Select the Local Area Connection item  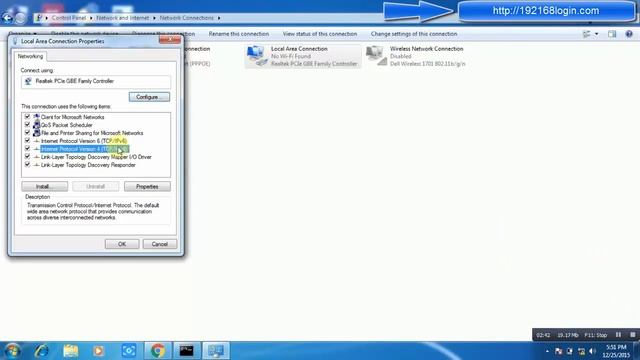[x=303, y=56]
